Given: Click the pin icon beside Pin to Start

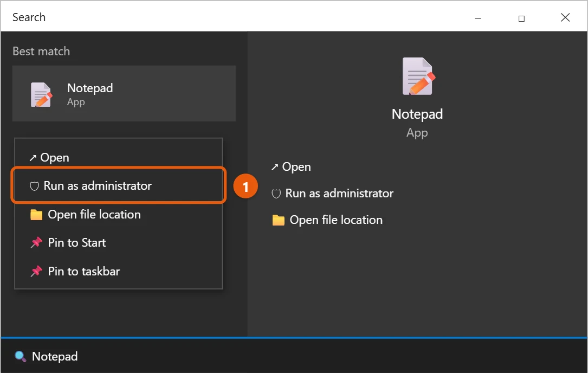Looking at the screenshot, I should pos(36,242).
